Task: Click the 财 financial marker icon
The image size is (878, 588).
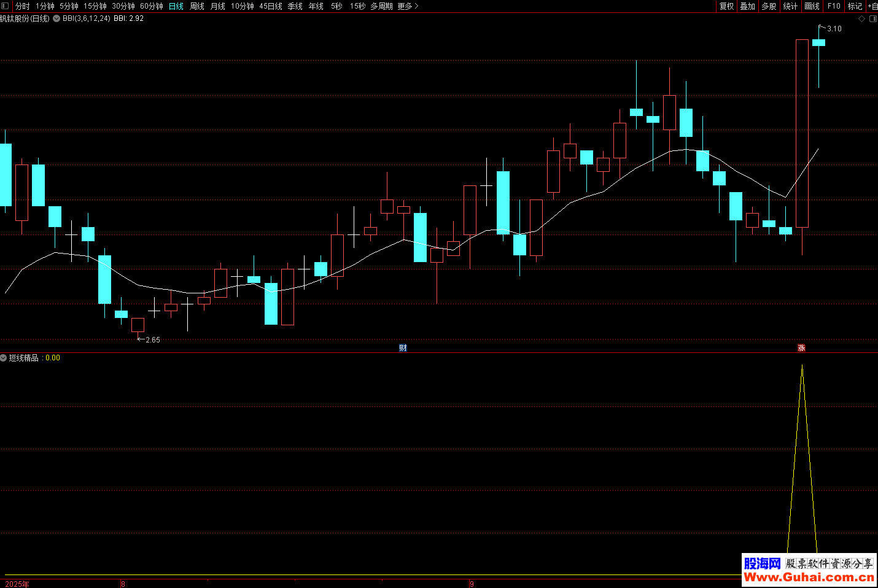Action: click(x=403, y=348)
